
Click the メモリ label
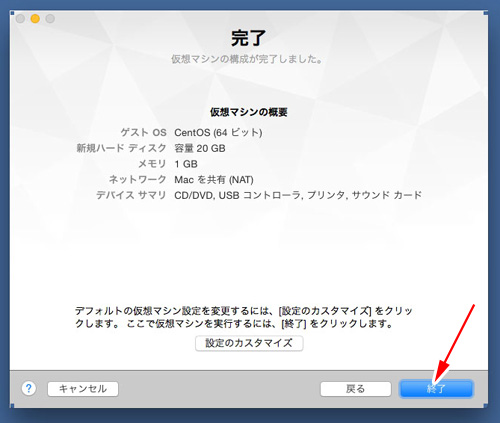tap(152, 164)
